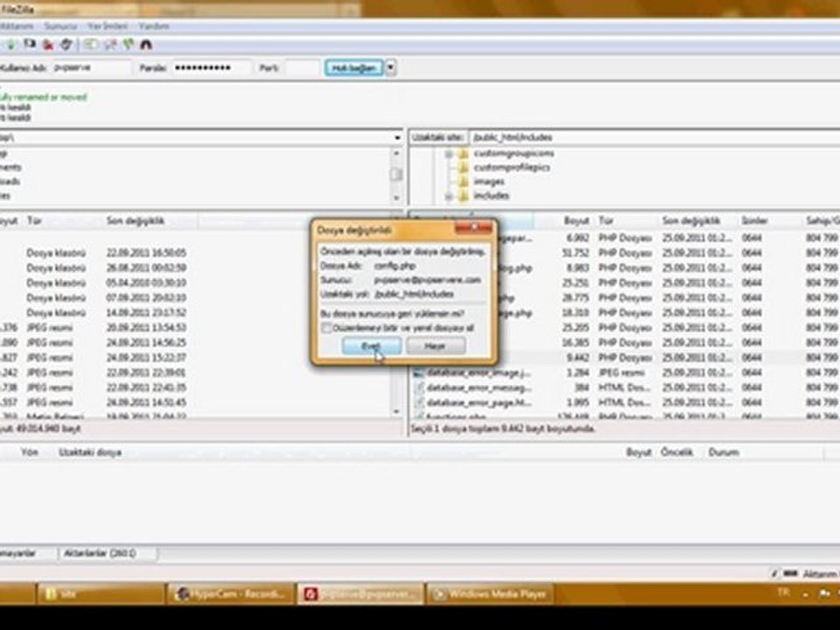Open the Sunucu menu

pyautogui.click(x=60, y=25)
